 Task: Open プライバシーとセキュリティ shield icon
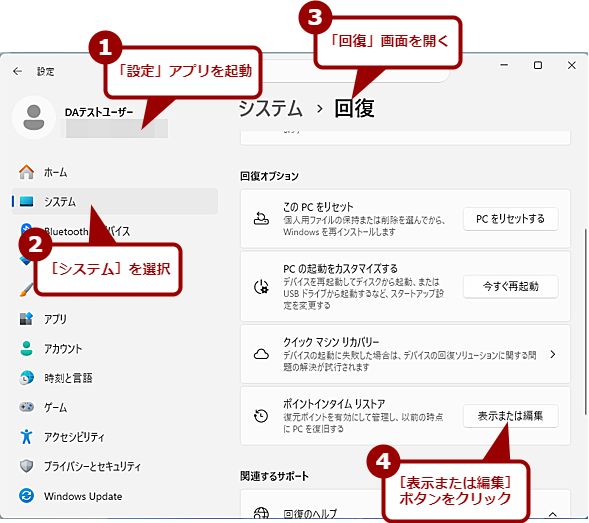[x=26, y=466]
